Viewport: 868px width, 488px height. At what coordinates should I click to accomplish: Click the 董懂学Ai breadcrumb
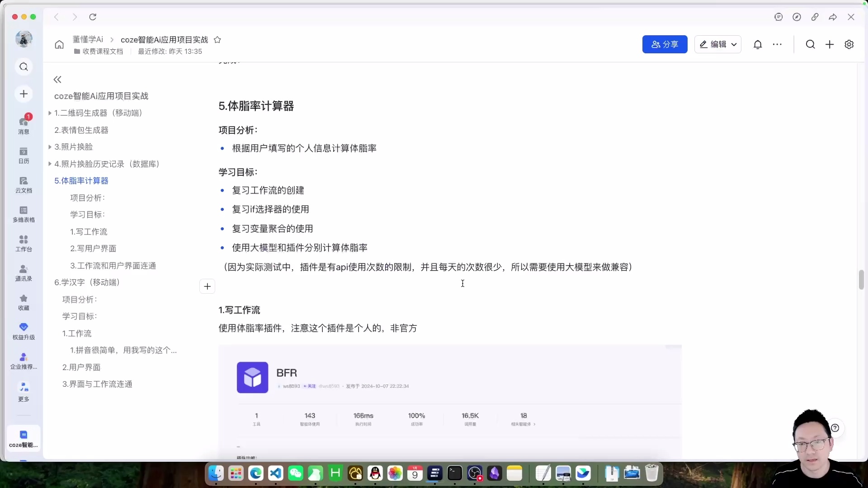[x=87, y=39]
